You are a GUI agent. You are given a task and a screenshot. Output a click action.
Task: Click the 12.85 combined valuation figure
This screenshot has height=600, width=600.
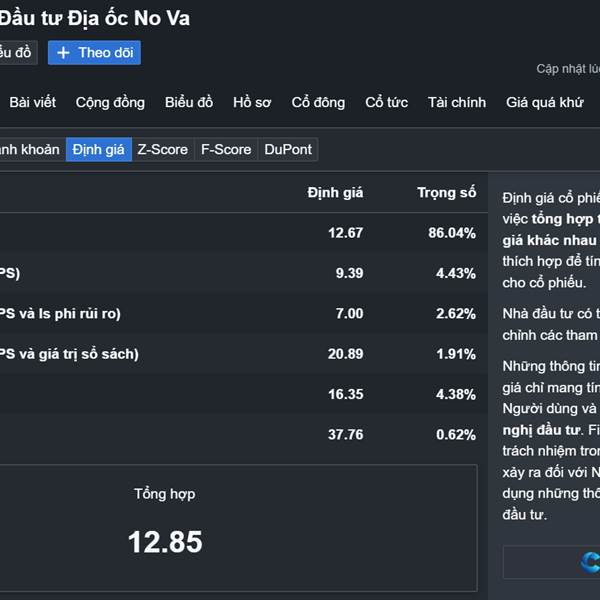click(x=165, y=542)
